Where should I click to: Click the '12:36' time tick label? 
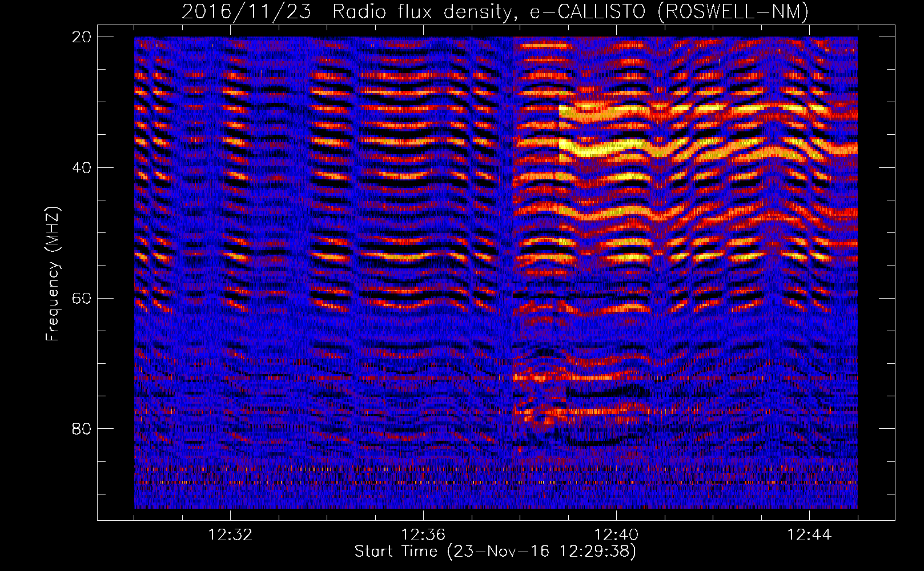(x=423, y=535)
